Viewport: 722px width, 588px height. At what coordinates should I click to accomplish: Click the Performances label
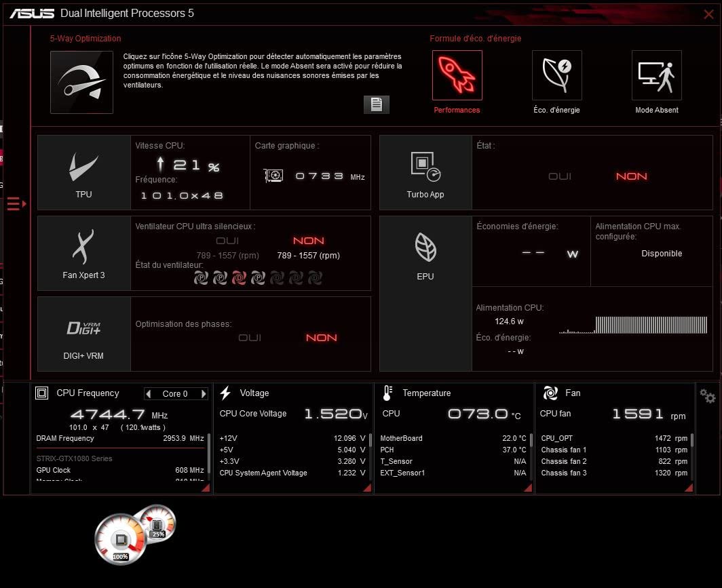click(457, 110)
